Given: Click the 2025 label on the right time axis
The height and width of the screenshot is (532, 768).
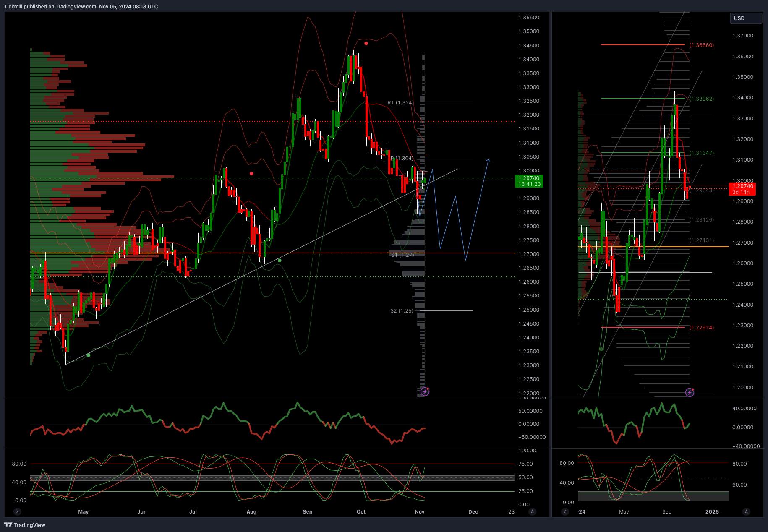Looking at the screenshot, I should point(712,512).
